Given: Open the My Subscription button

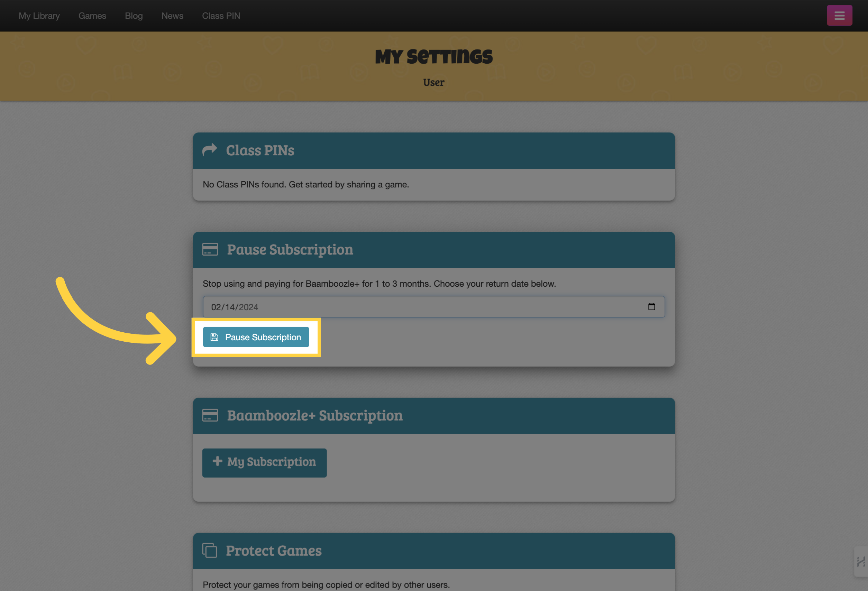Looking at the screenshot, I should tap(264, 463).
